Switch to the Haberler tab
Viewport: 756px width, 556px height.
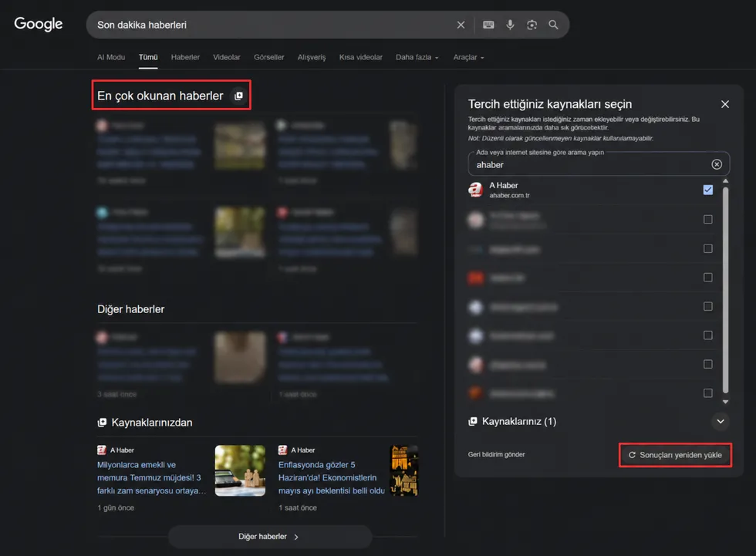coord(185,57)
